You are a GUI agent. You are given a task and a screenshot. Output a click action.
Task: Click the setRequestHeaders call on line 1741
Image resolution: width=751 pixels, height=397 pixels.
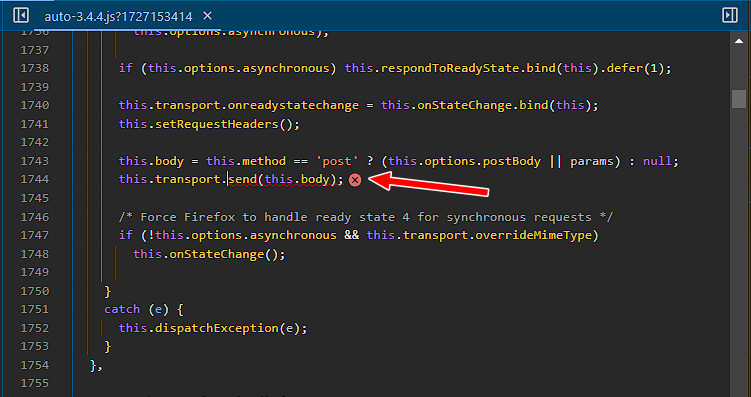(216, 124)
